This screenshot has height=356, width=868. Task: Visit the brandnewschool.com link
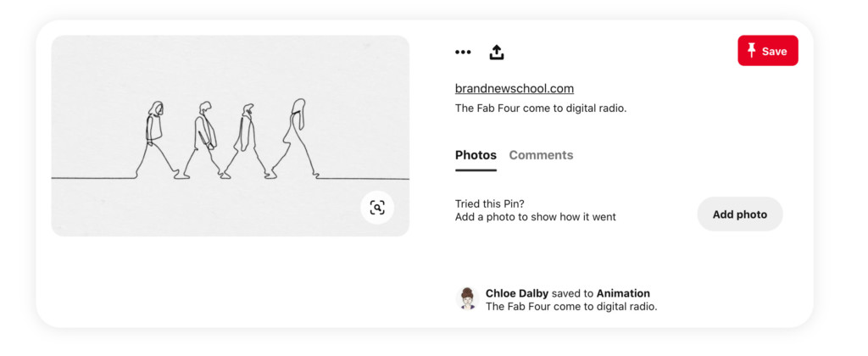[515, 88]
